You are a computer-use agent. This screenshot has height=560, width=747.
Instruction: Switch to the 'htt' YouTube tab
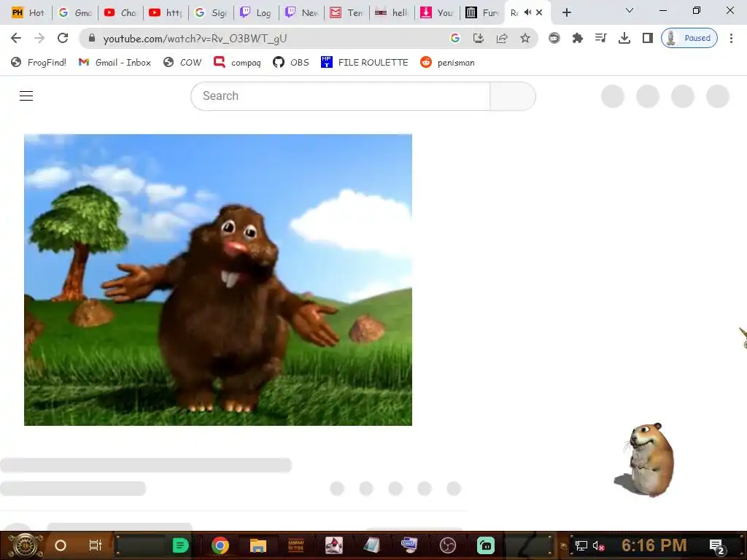tap(166, 13)
